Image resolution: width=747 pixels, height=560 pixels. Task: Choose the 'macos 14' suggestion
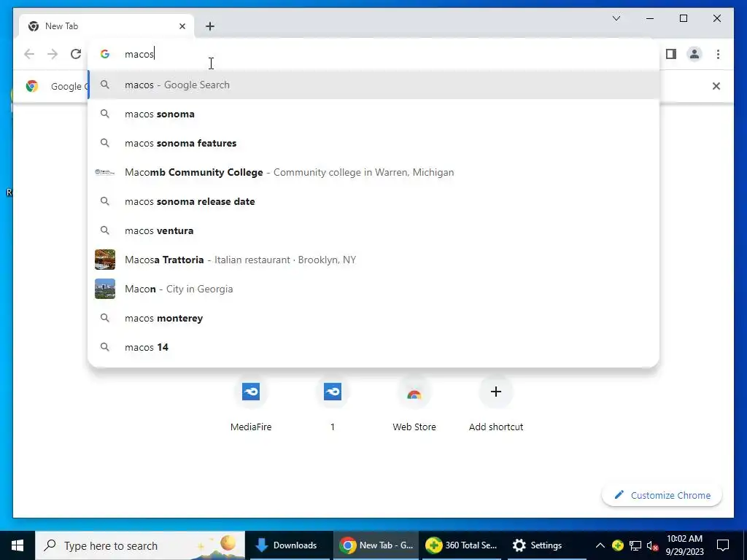pyautogui.click(x=373, y=347)
